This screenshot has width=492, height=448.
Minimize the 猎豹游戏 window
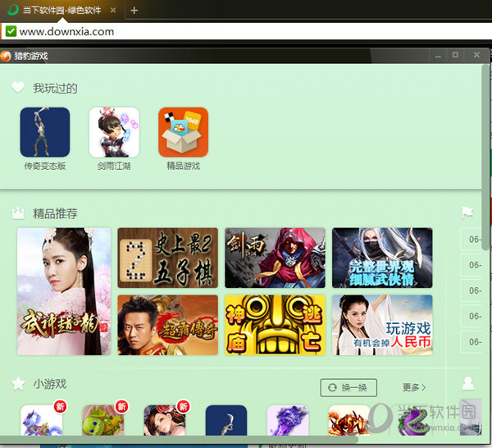pos(438,56)
